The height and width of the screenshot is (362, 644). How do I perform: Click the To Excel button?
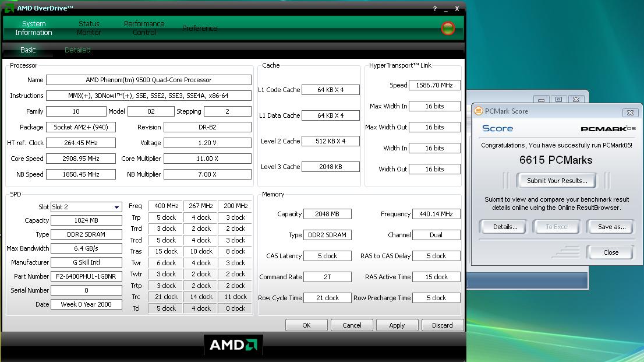[x=557, y=227]
